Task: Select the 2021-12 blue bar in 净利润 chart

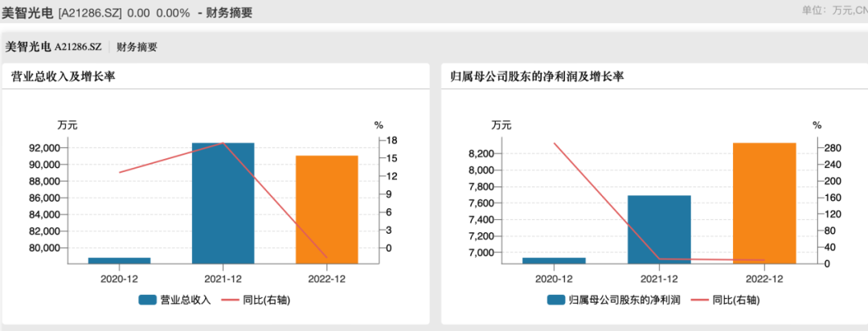Action: (659, 229)
